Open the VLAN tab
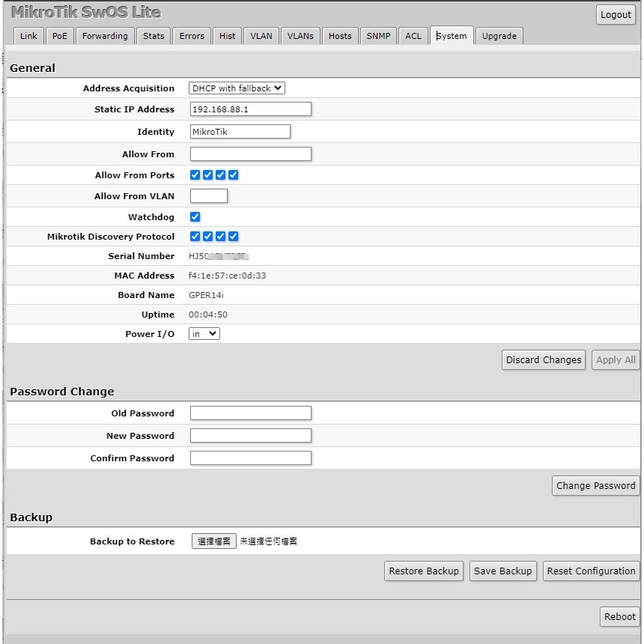The height and width of the screenshot is (644, 644). coord(261,36)
